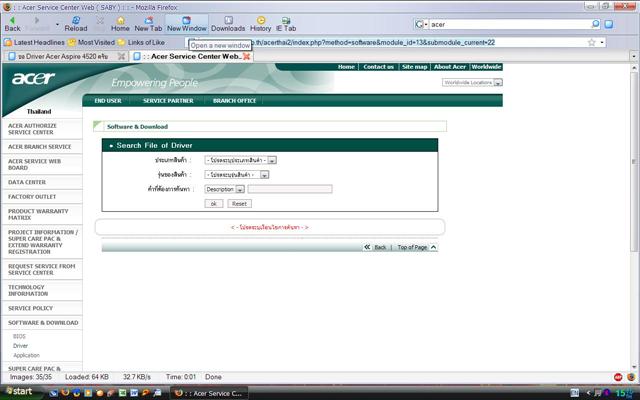This screenshot has height=400, width=640.
Task: Select BIOS under Software & Download
Action: tap(19, 337)
